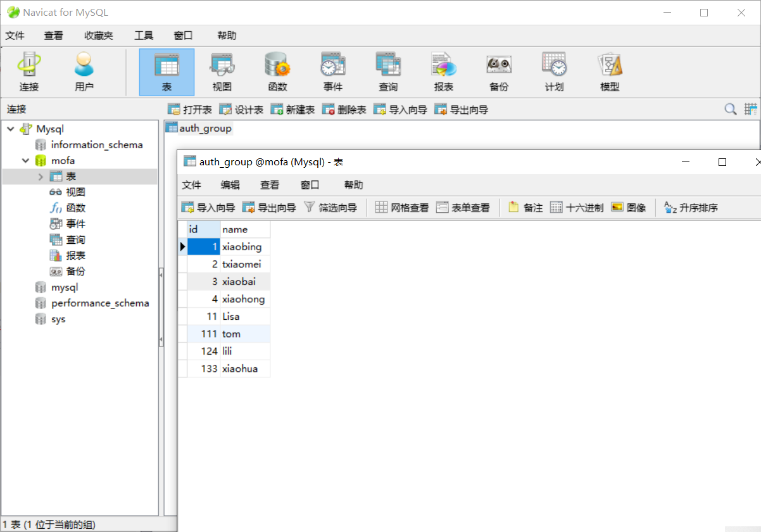Click 导入向导 in the auth_group table window
This screenshot has width=761, height=532.
[x=208, y=207]
